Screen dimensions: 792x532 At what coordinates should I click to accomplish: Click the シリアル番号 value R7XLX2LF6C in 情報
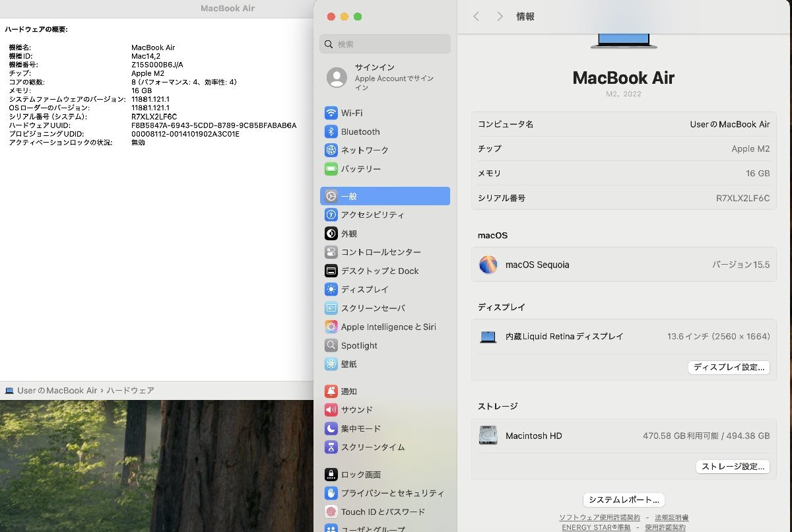pos(743,198)
